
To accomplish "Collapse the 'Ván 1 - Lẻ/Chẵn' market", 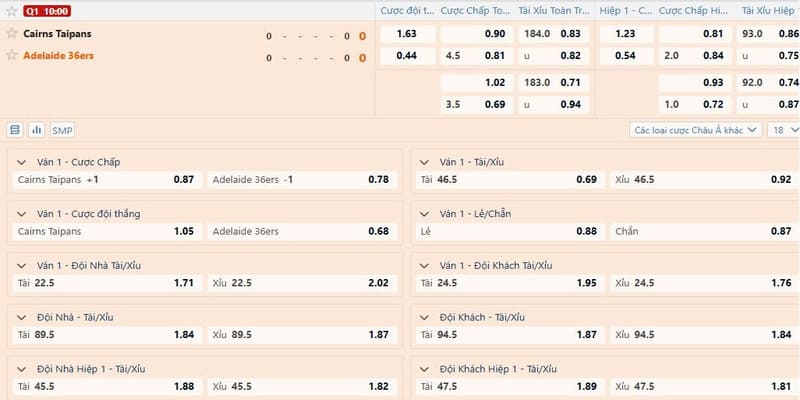I will tap(425, 213).
